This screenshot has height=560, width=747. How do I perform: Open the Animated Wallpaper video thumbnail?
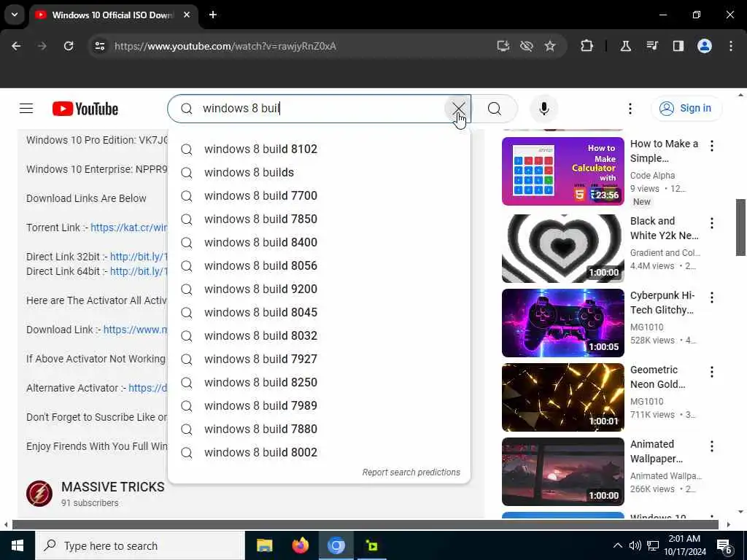pyautogui.click(x=562, y=472)
